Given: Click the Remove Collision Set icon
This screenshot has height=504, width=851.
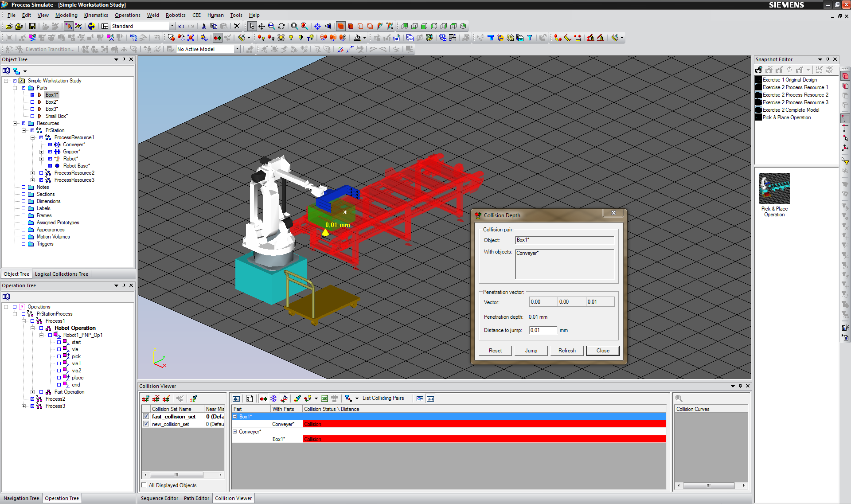Looking at the screenshot, I should [156, 399].
